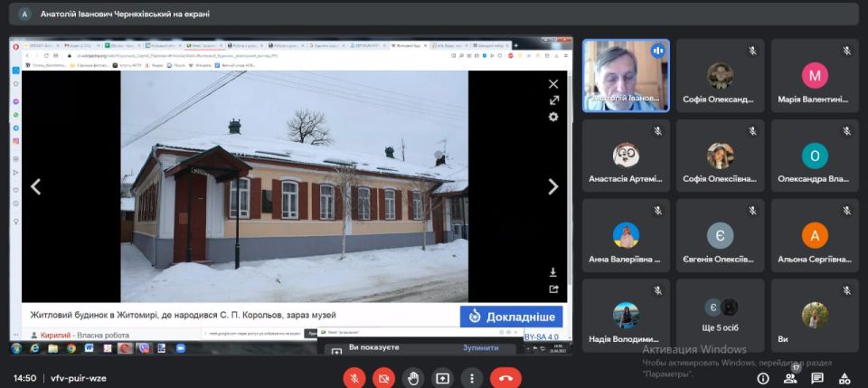
Task: Close the image viewer with X
Action: coord(553,84)
